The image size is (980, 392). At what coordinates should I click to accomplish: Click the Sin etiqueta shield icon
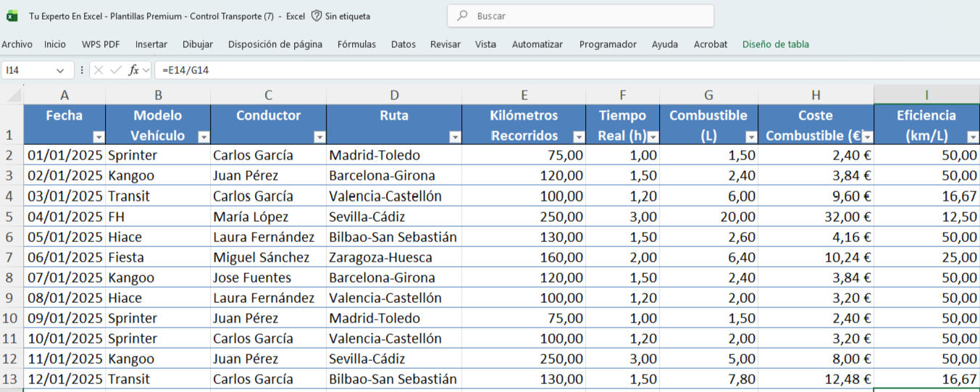(x=317, y=16)
